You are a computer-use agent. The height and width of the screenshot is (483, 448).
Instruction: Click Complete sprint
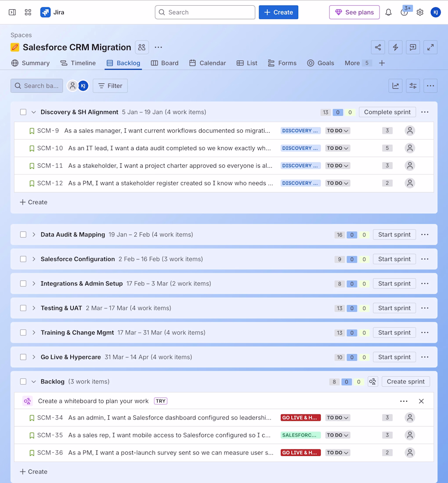pyautogui.click(x=387, y=112)
